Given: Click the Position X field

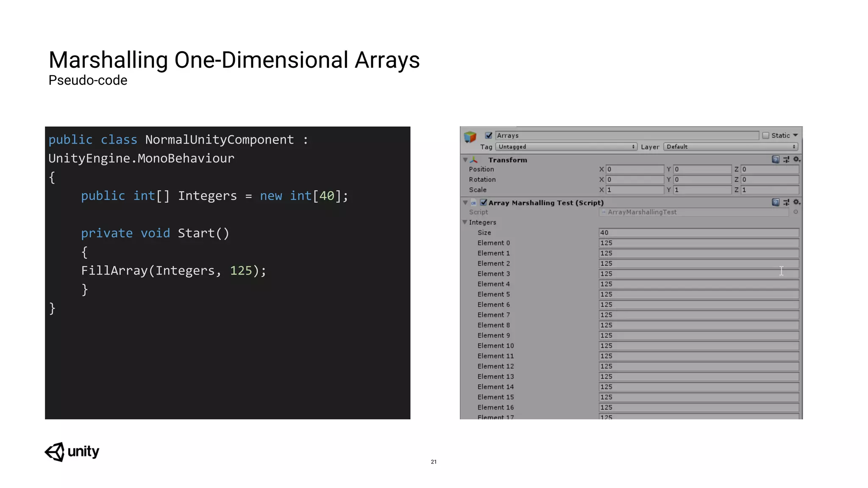Looking at the screenshot, I should tap(634, 169).
